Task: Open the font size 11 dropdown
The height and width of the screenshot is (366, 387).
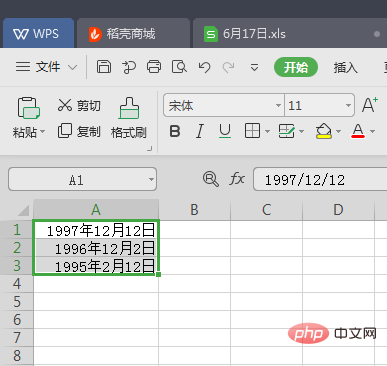Action: point(348,106)
